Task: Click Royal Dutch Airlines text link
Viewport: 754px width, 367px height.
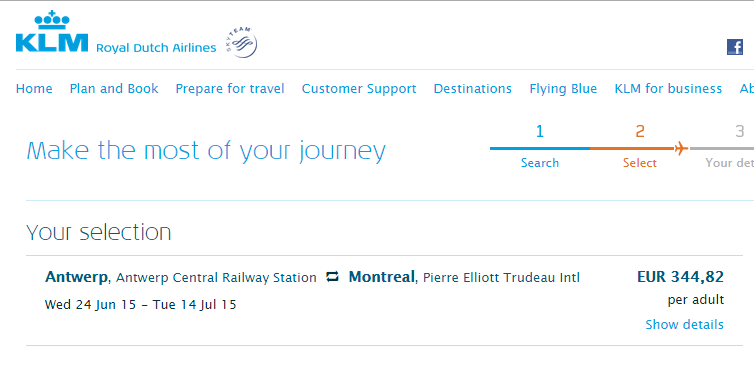Action: [x=156, y=48]
